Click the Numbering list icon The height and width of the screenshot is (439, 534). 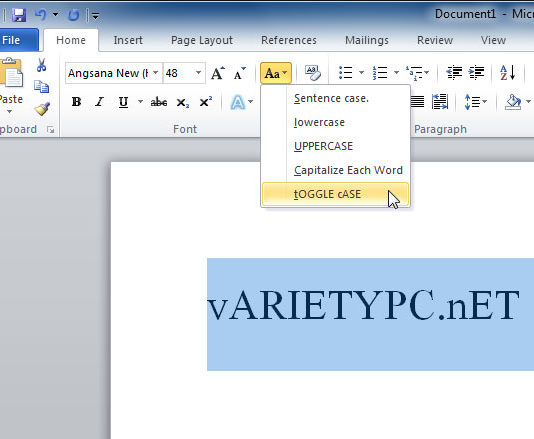[380, 73]
